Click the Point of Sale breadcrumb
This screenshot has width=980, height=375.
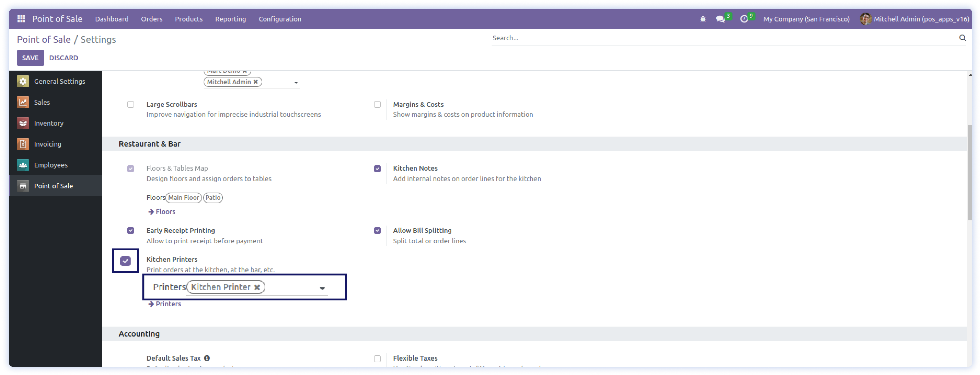(x=44, y=40)
